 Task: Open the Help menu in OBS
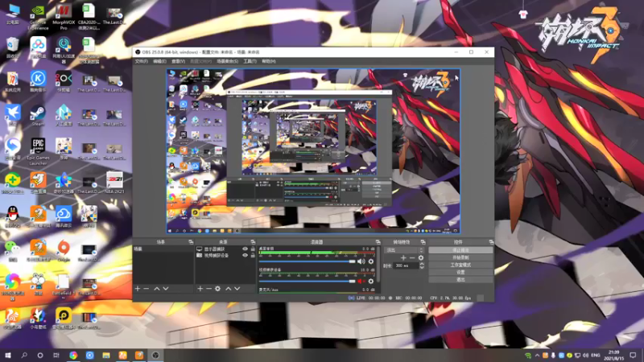[x=269, y=62]
